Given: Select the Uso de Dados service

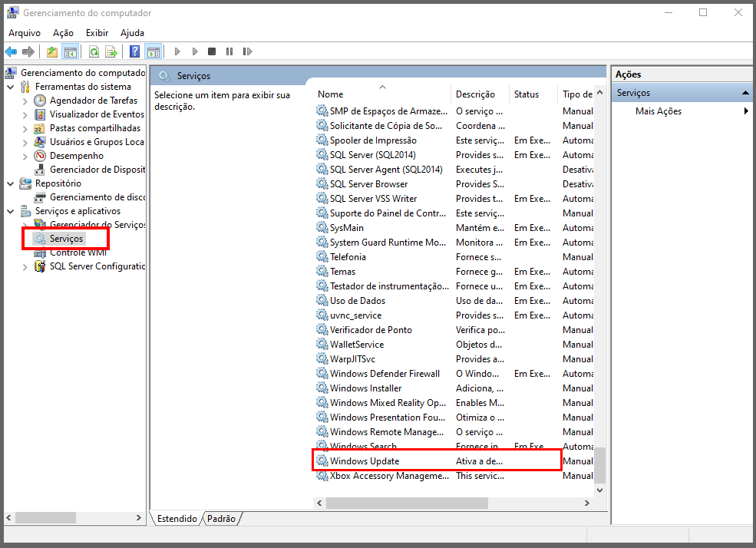Looking at the screenshot, I should pyautogui.click(x=454, y=301).
